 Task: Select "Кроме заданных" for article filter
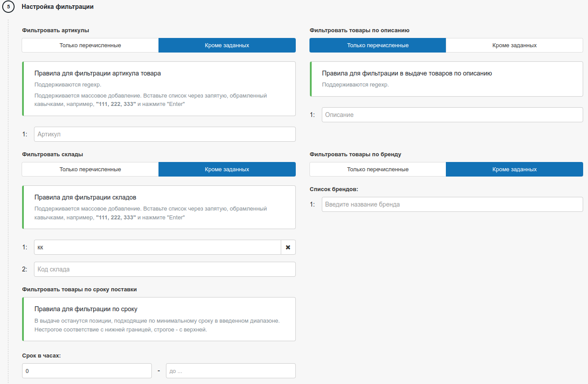227,45
